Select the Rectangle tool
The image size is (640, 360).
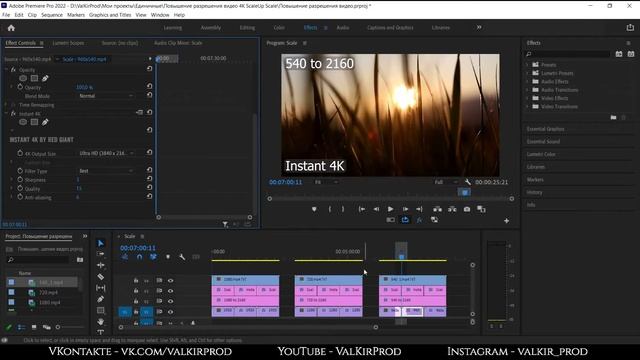click(x=100, y=311)
